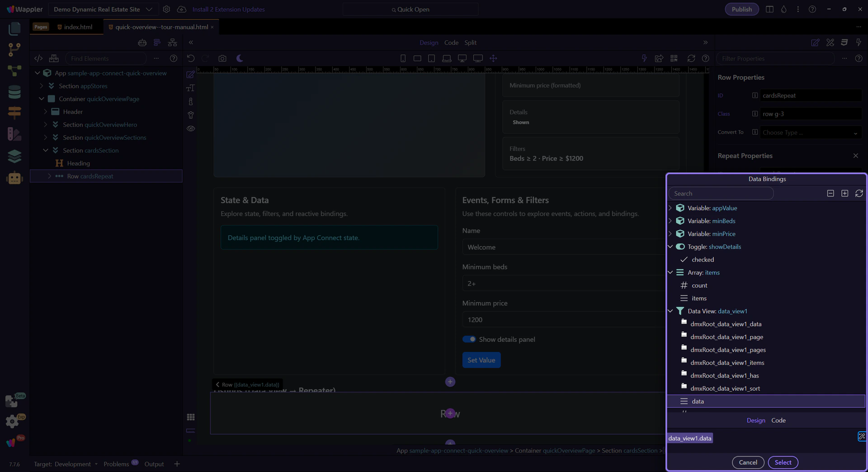Toggle dark mode moon icon
This screenshot has height=472, width=868.
(240, 58)
